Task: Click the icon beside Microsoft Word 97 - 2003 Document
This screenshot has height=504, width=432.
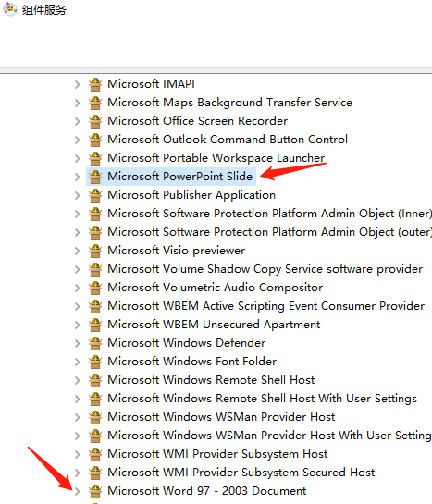Action: pyautogui.click(x=95, y=491)
